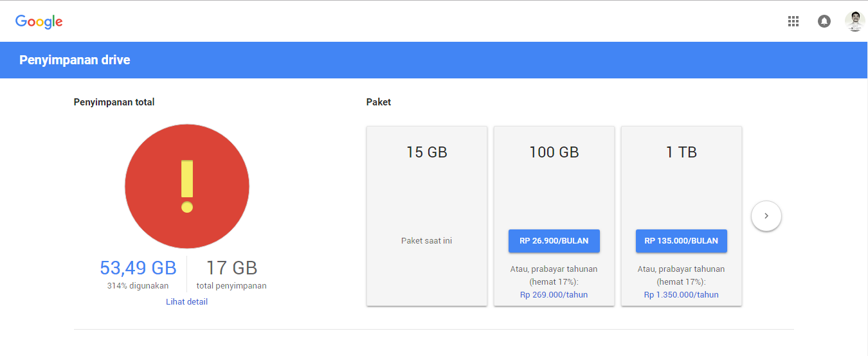Viewport: 868px width, 356px height.
Task: Click the Penyimpanan total heading
Action: tap(114, 102)
